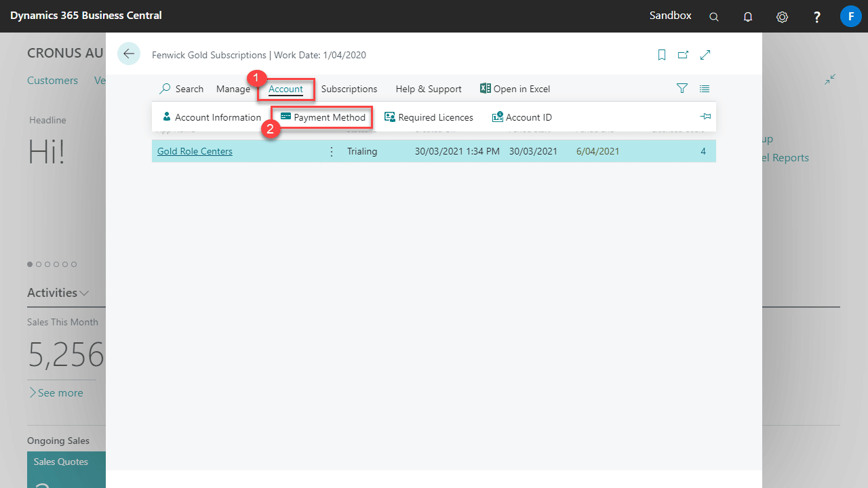Open the Account menu
The height and width of the screenshot is (488, 868).
(285, 89)
